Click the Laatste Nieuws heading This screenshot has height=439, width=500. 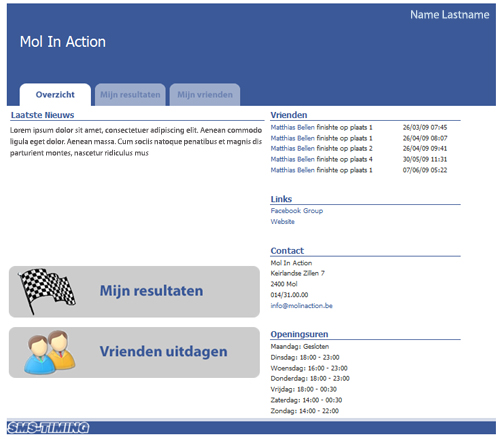click(x=42, y=115)
